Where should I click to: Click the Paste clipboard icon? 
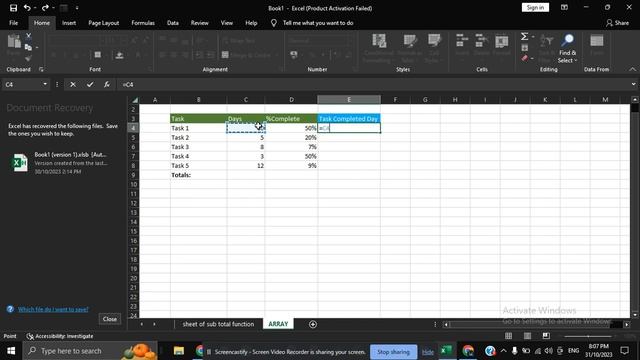(14, 42)
